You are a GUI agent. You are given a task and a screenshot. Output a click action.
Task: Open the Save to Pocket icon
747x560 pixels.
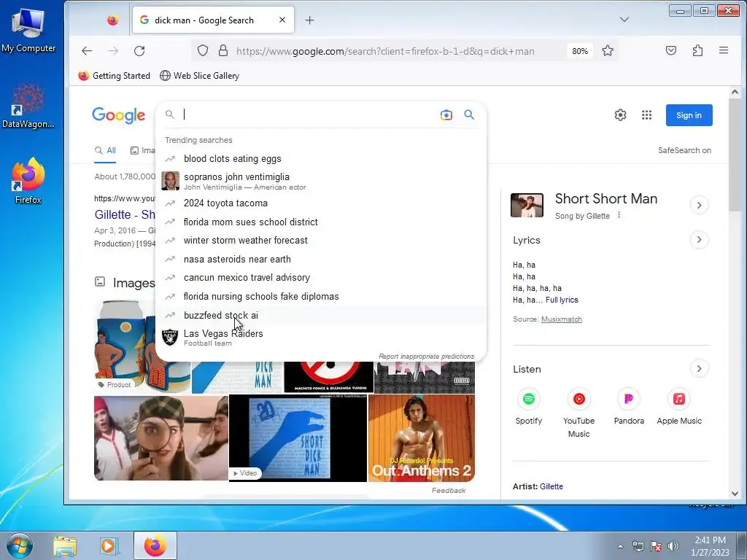tap(671, 50)
